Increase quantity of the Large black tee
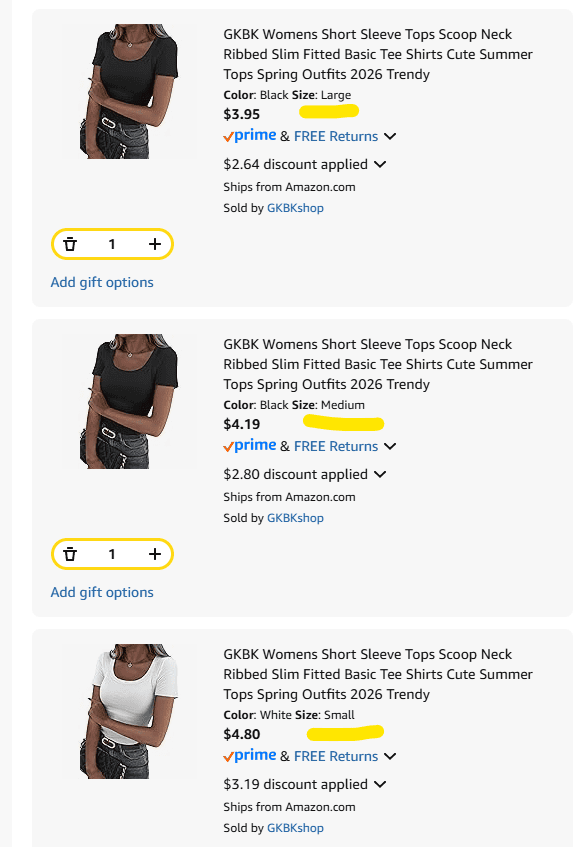 tap(154, 243)
